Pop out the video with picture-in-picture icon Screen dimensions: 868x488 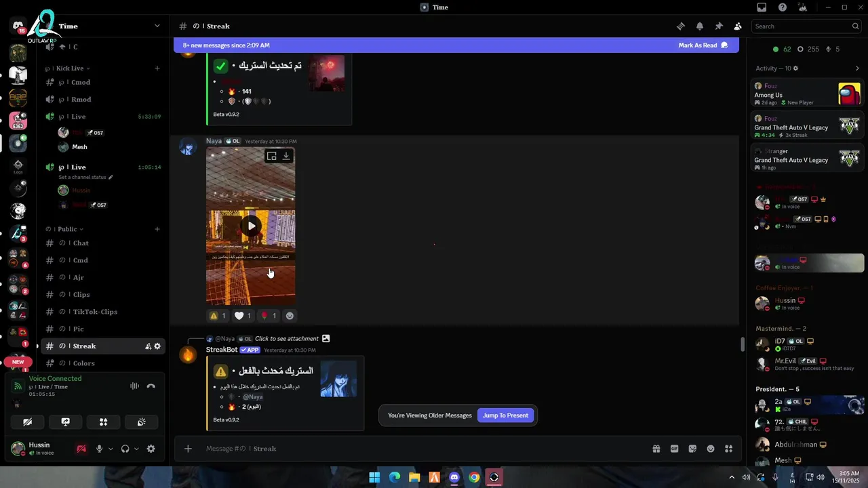point(271,157)
